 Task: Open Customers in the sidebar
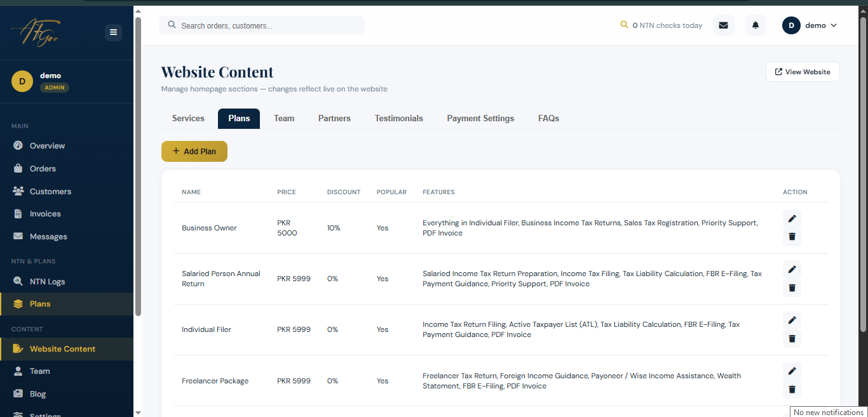67,192
